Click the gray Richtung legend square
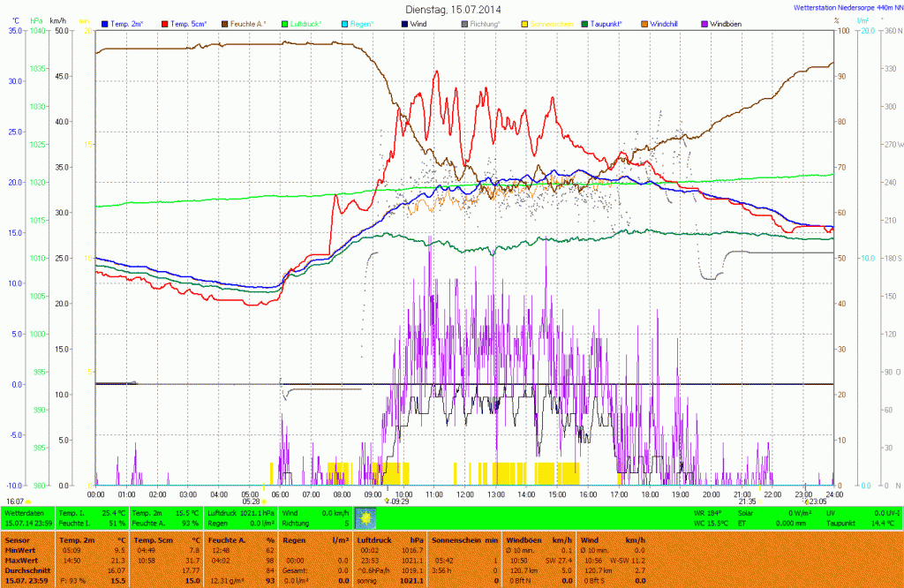 (x=463, y=23)
